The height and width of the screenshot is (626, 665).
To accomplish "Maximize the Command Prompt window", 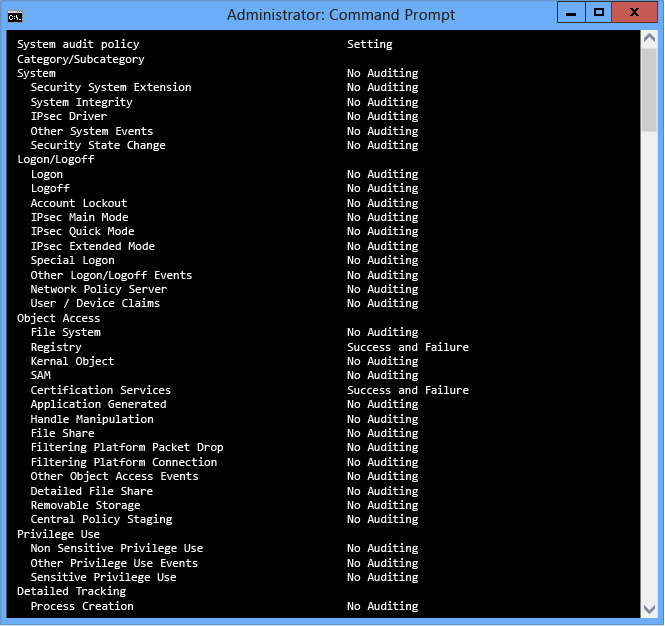I will click(x=598, y=12).
